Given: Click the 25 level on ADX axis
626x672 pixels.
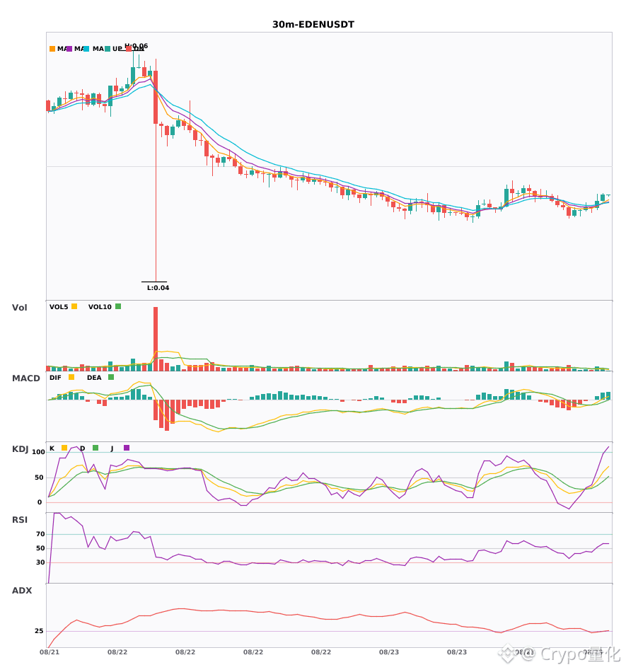Looking at the screenshot, I should (39, 631).
